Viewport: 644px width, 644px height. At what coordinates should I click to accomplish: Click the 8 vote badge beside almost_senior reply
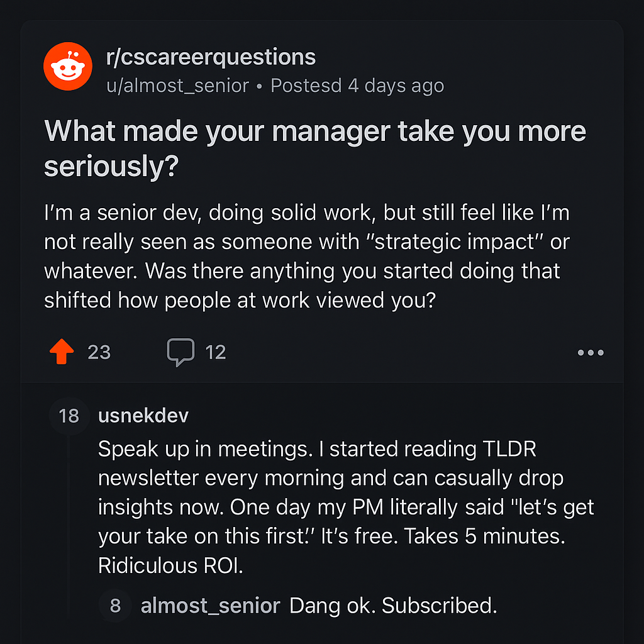[x=116, y=606]
